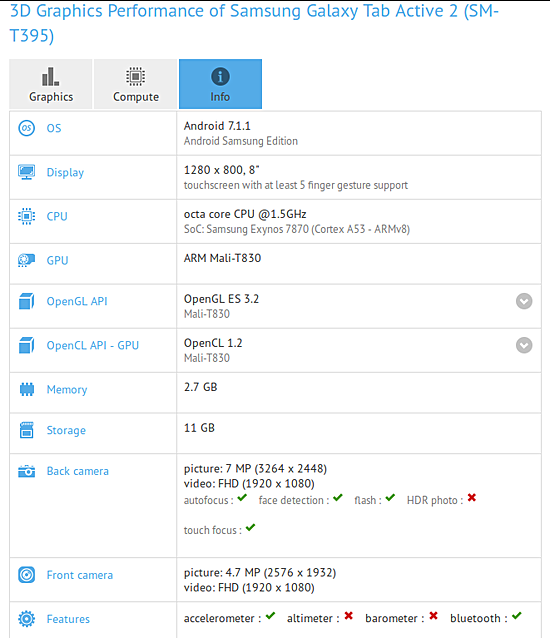Click the Display label
Viewport: 550px width, 638px height.
click(65, 173)
